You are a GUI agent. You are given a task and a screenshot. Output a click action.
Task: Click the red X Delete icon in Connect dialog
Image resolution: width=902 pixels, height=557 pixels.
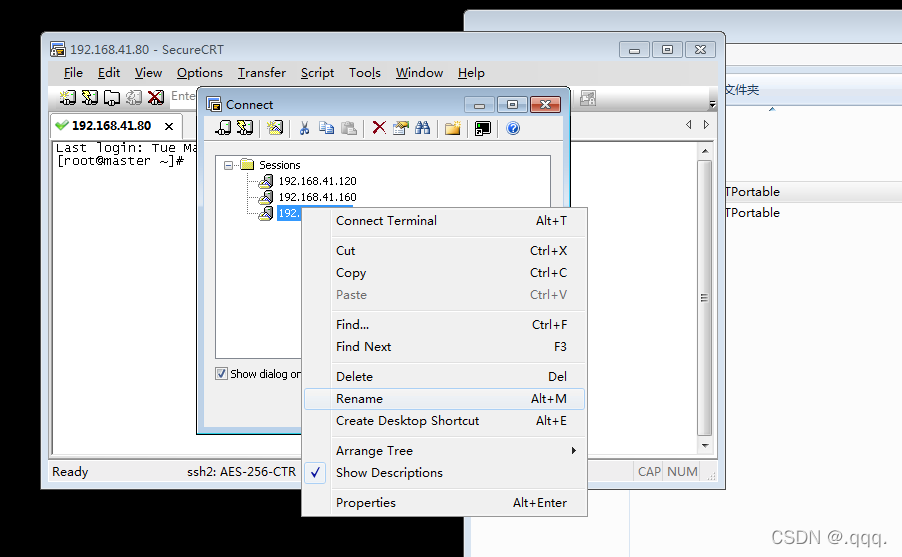379,128
